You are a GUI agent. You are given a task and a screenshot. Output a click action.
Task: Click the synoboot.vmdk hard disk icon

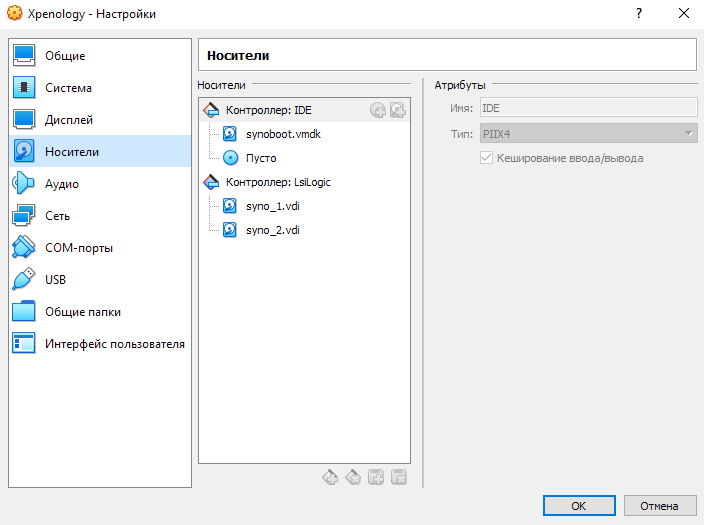point(230,134)
